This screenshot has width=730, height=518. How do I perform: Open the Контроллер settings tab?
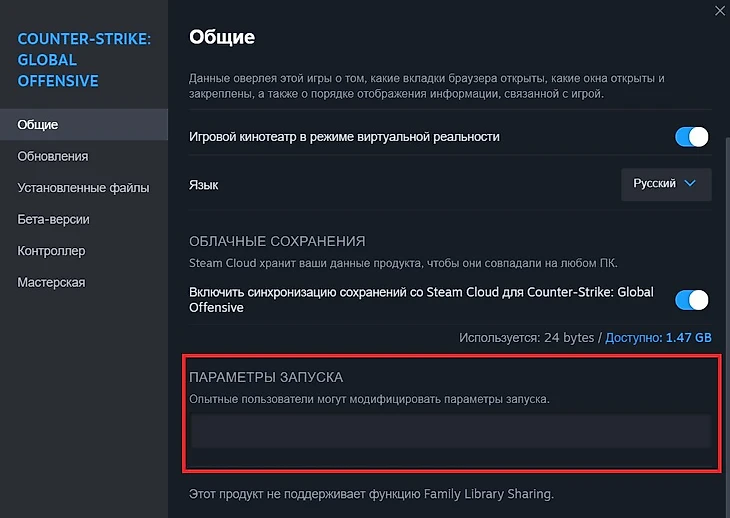[x=51, y=251]
